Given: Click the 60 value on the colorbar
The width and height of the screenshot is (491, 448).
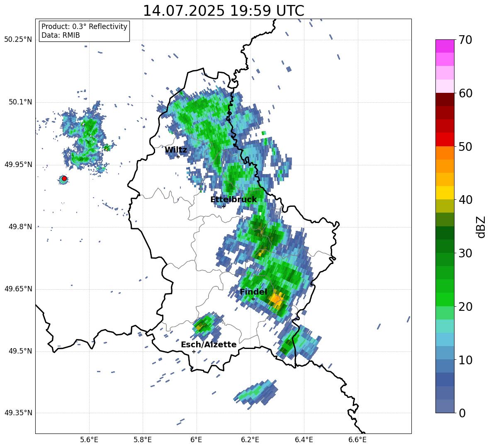Looking at the screenshot, I should pos(466,93).
